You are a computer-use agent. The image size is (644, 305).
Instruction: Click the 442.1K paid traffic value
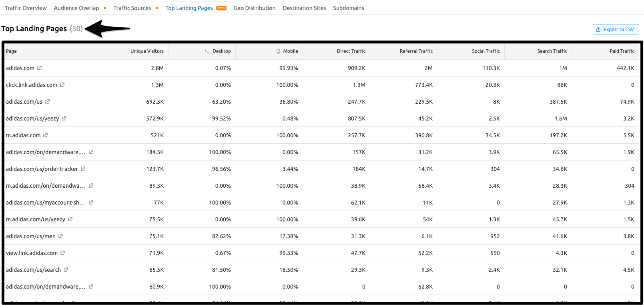[626, 68]
